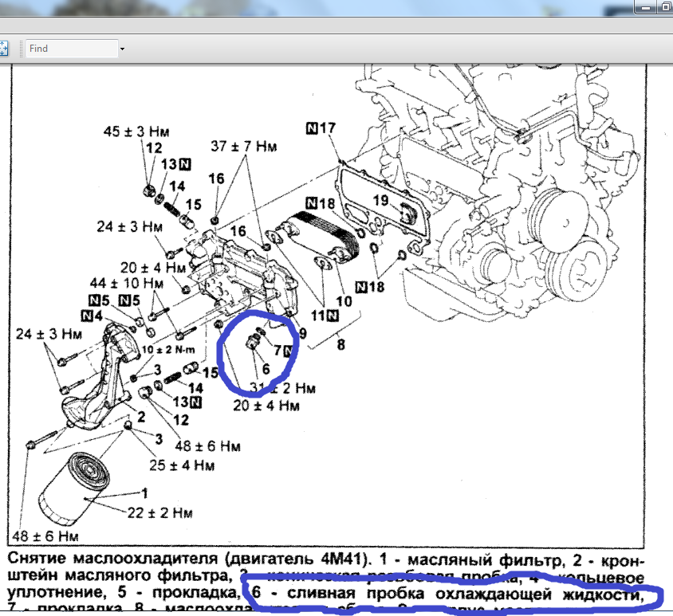
Task: Select the '44 ± 10 Нм' torque label
Action: (x=127, y=283)
